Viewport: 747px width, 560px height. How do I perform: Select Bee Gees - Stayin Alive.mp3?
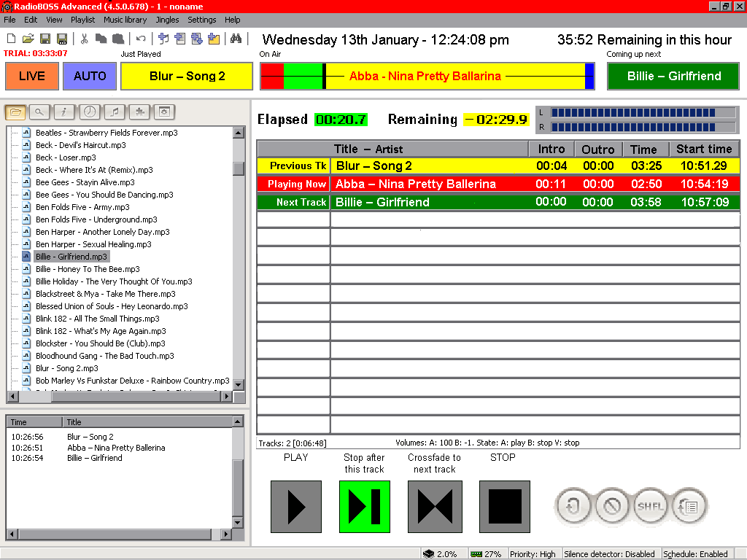coord(85,182)
